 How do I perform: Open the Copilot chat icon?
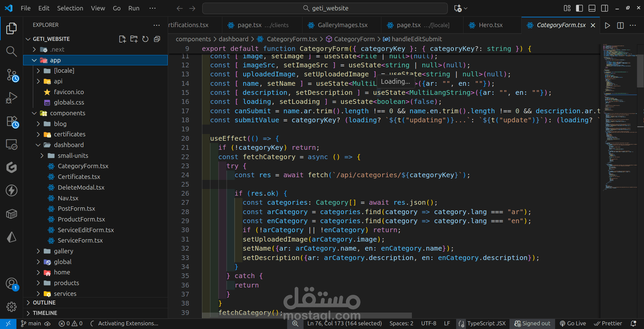pos(458,8)
